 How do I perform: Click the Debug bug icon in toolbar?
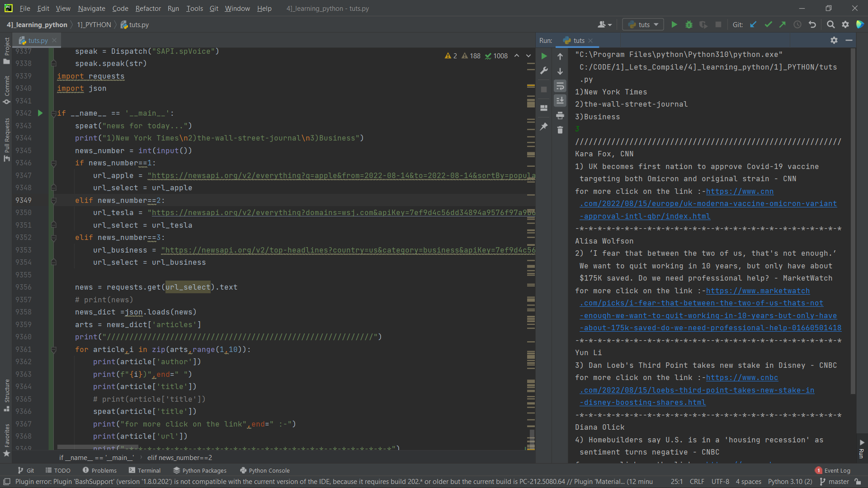coord(689,24)
